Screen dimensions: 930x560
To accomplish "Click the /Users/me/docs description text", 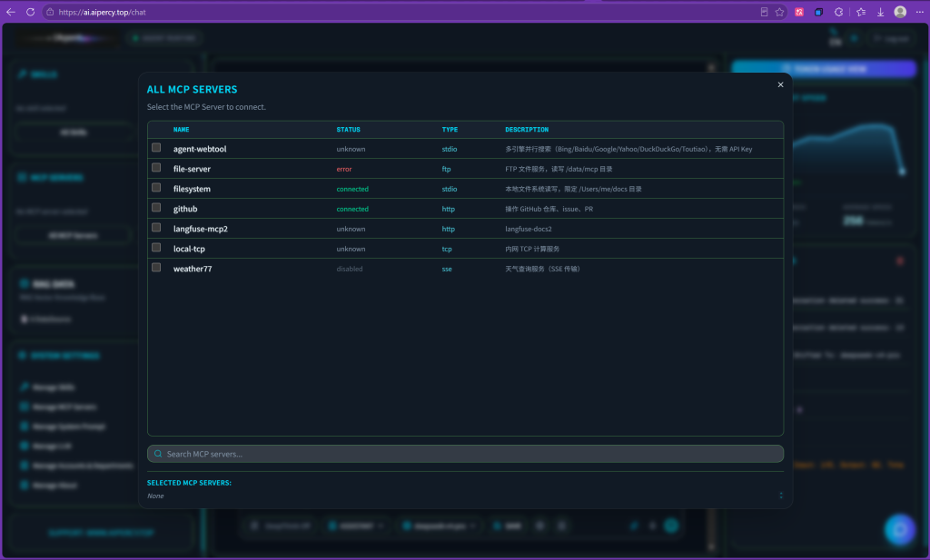I will 573,189.
